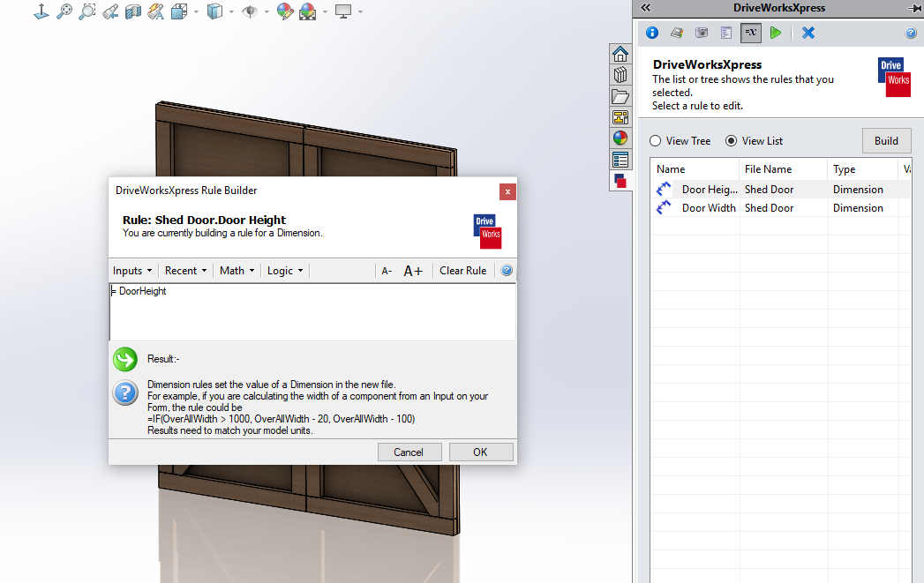Viewport: 924px width, 583px height.
Task: Click the green Run play icon
Action: tap(775, 33)
